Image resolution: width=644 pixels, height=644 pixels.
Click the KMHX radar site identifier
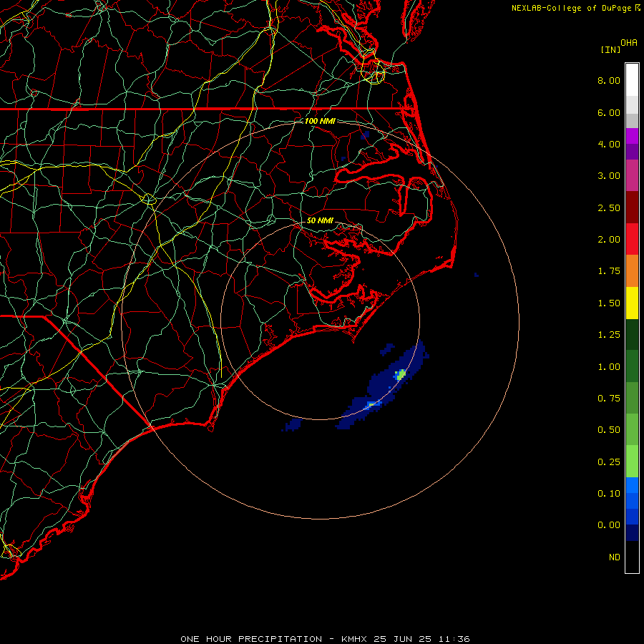[355, 639]
